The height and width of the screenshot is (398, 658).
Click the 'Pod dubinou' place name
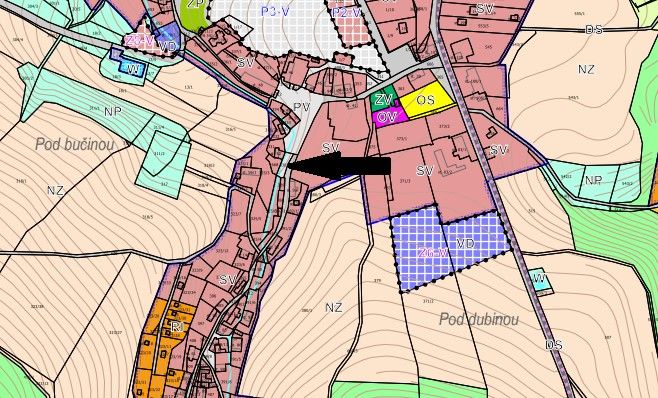click(479, 319)
